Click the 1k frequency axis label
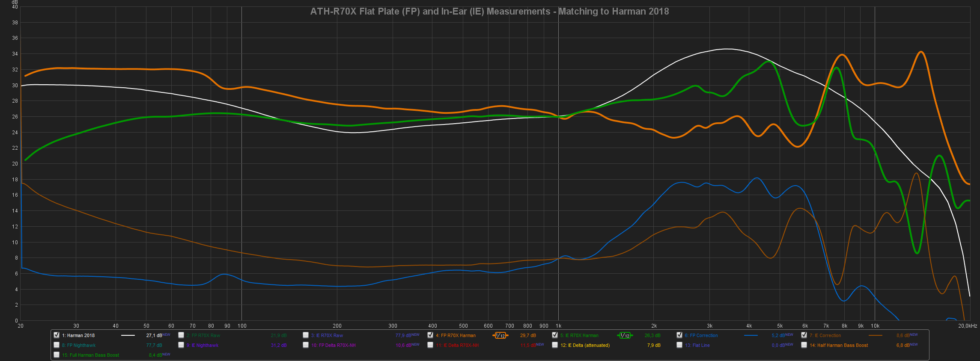980x361 pixels. (x=558, y=326)
